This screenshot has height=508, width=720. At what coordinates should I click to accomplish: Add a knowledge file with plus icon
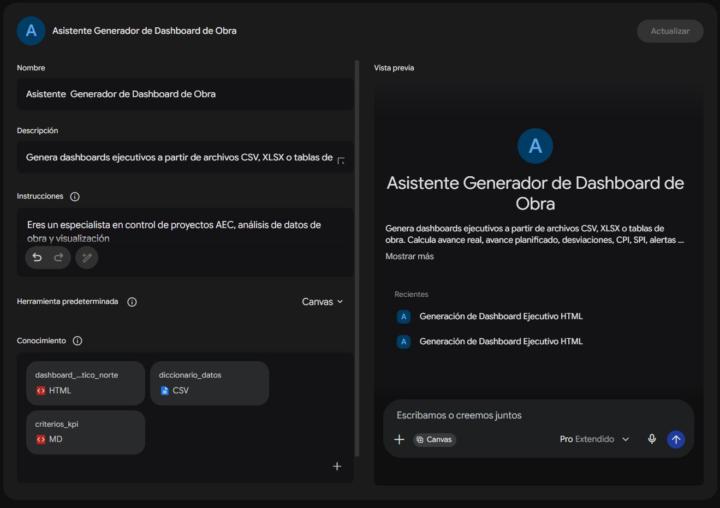(x=337, y=466)
